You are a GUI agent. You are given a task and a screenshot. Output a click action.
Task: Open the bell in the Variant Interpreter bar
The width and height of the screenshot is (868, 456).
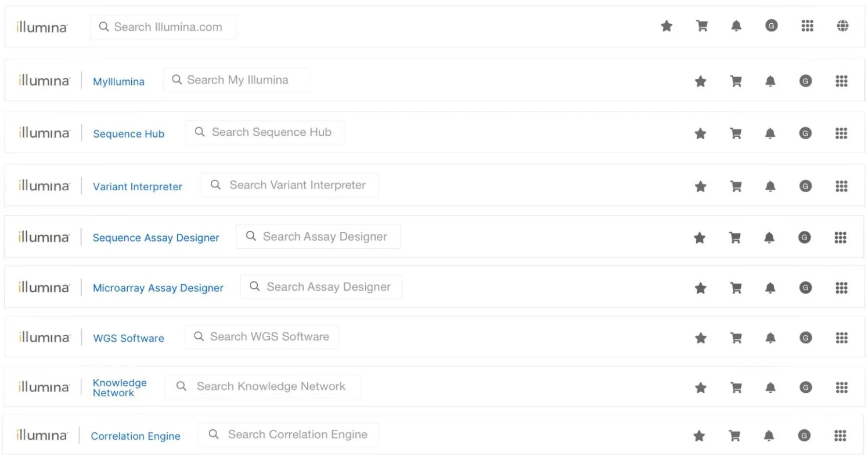point(770,186)
